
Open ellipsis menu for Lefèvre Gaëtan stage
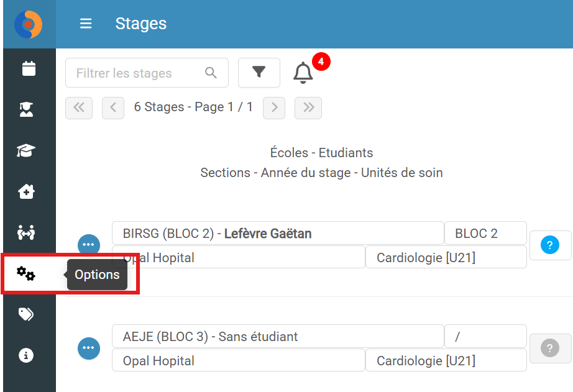coord(89,245)
